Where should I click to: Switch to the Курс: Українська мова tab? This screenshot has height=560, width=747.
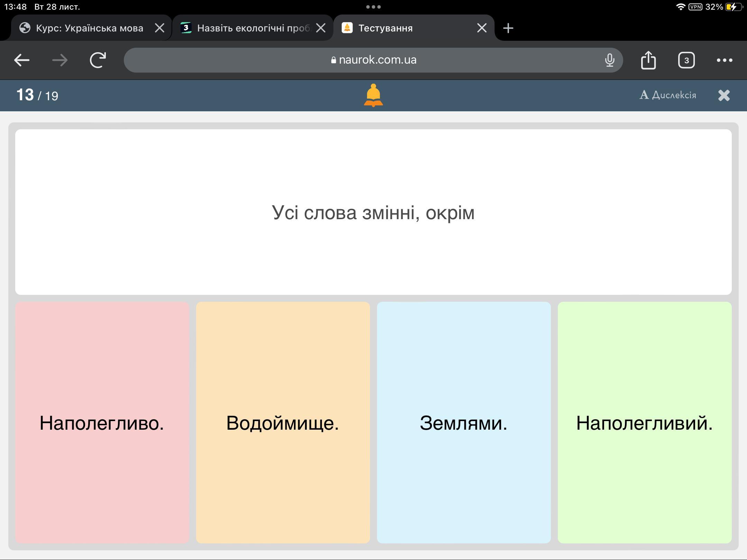click(x=89, y=28)
